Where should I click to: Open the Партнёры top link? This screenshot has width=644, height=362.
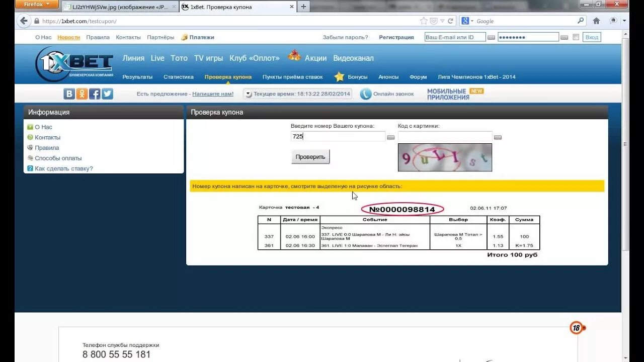click(x=160, y=37)
